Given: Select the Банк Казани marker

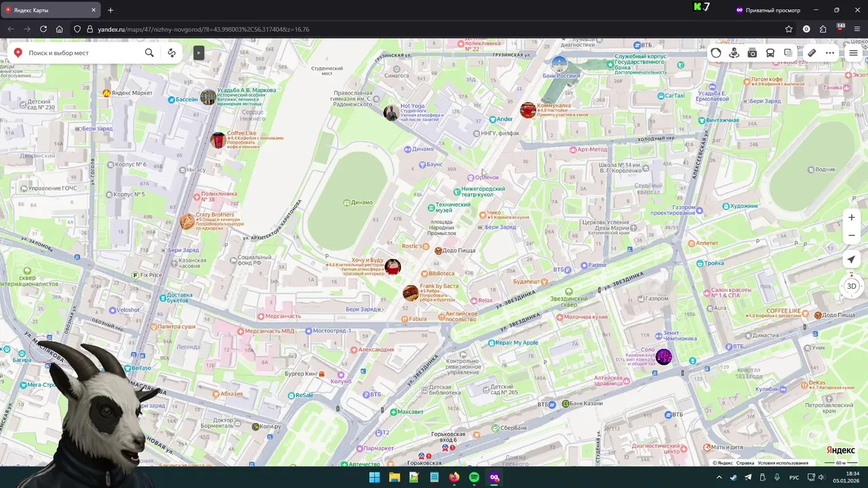Looking at the screenshot, I should click(566, 404).
